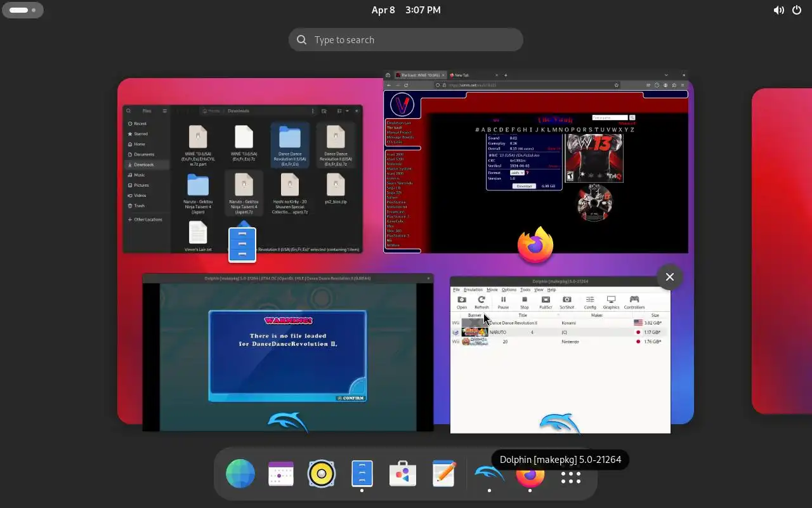Sort Dolphin game list by Size column header
This screenshot has width=812, height=508.
point(655,315)
